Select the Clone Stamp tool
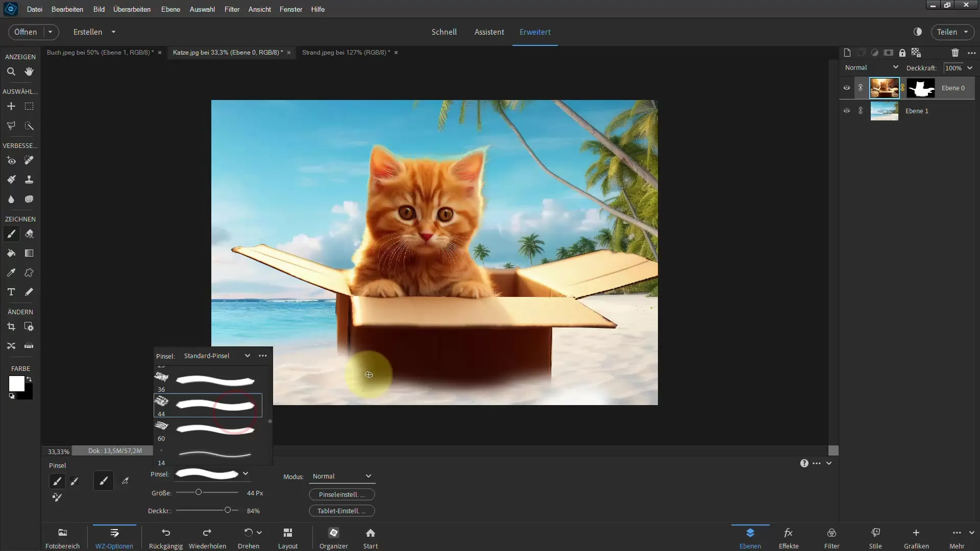This screenshot has height=551, width=980. coord(29,179)
